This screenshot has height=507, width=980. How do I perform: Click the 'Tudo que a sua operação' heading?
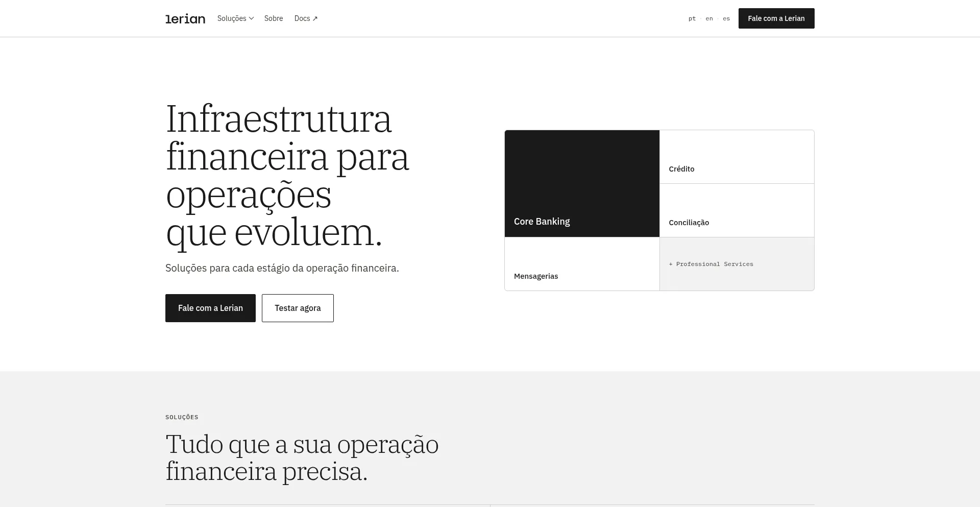tap(302, 458)
